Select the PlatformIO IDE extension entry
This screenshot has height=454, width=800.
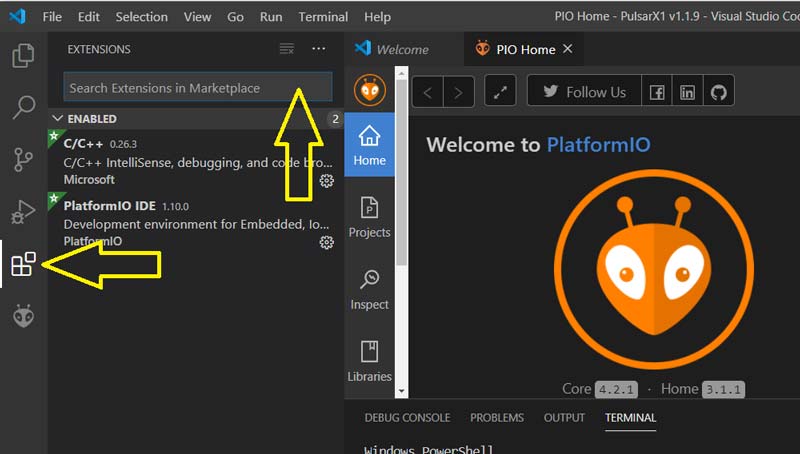tap(196, 222)
